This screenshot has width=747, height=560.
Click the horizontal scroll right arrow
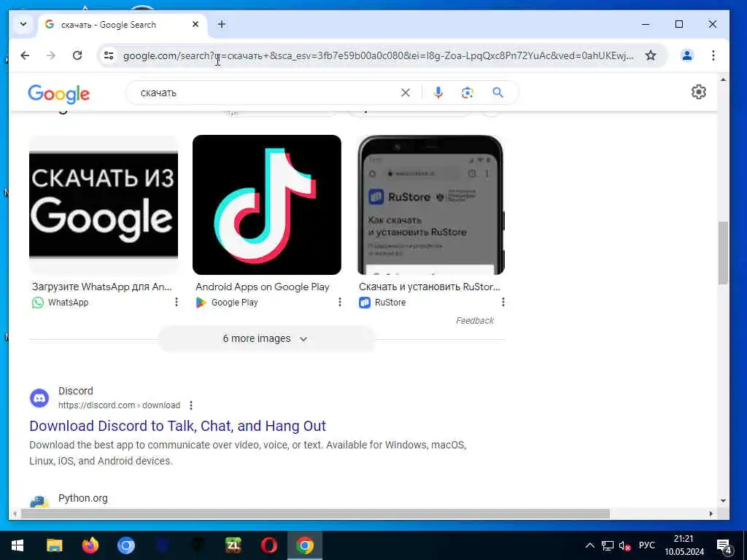tap(711, 514)
